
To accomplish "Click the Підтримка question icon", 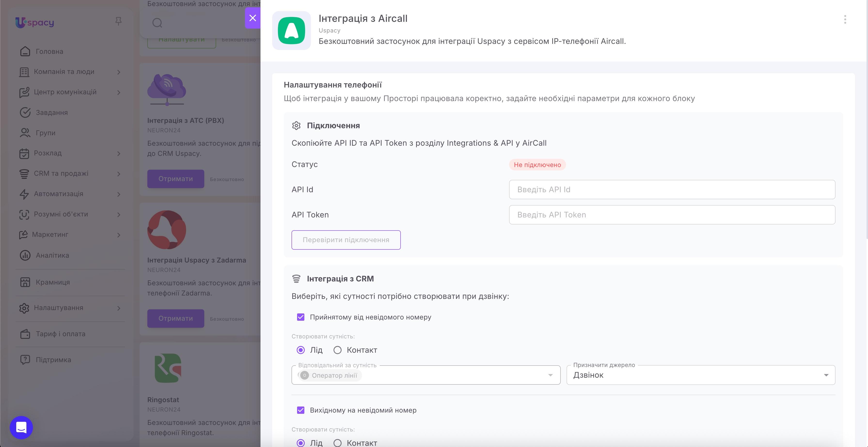I will [25, 360].
